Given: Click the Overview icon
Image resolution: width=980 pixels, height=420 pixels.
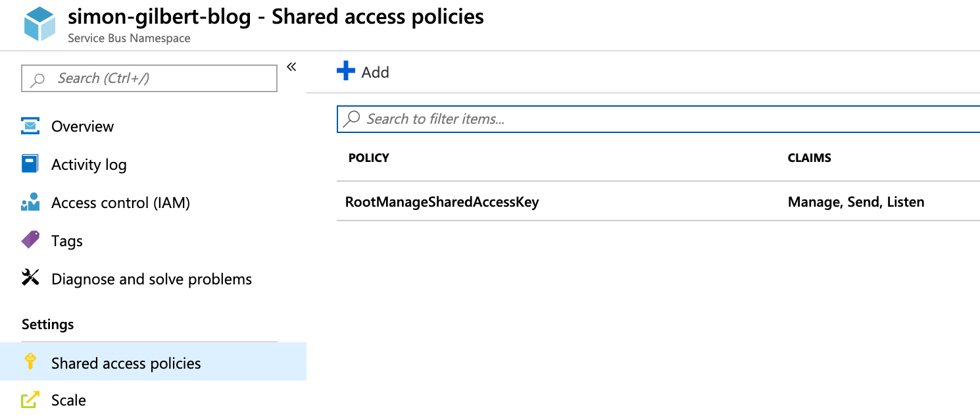Looking at the screenshot, I should coord(30,126).
